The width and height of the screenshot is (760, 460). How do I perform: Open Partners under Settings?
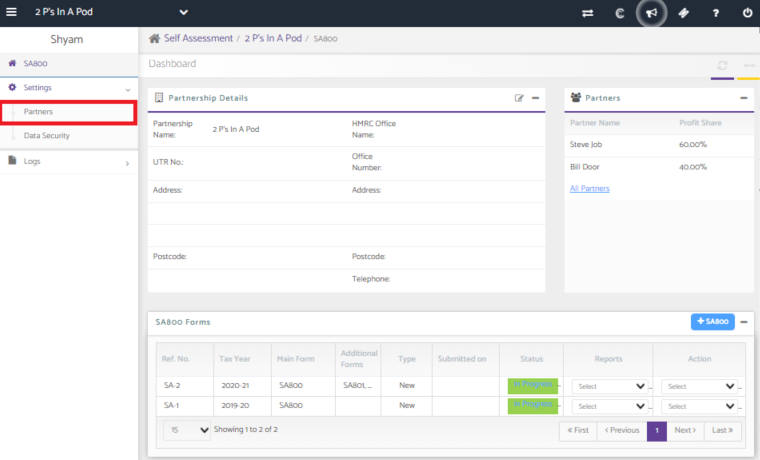68,112
